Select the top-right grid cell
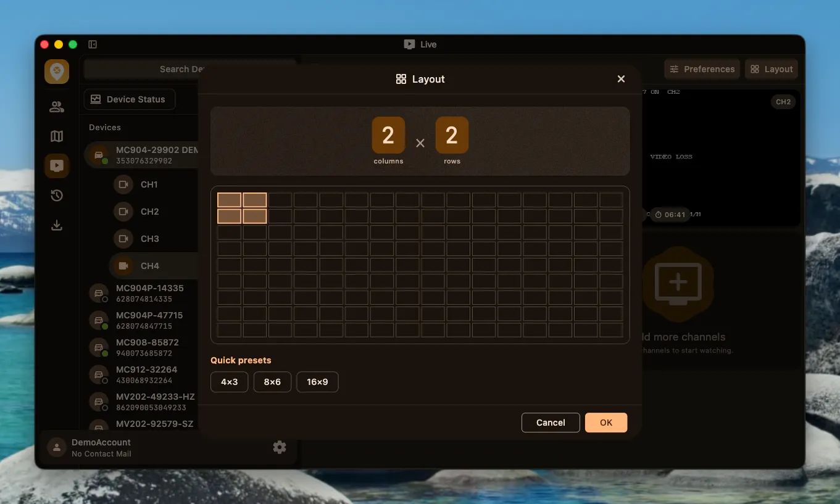The width and height of the screenshot is (840, 504). [611, 200]
